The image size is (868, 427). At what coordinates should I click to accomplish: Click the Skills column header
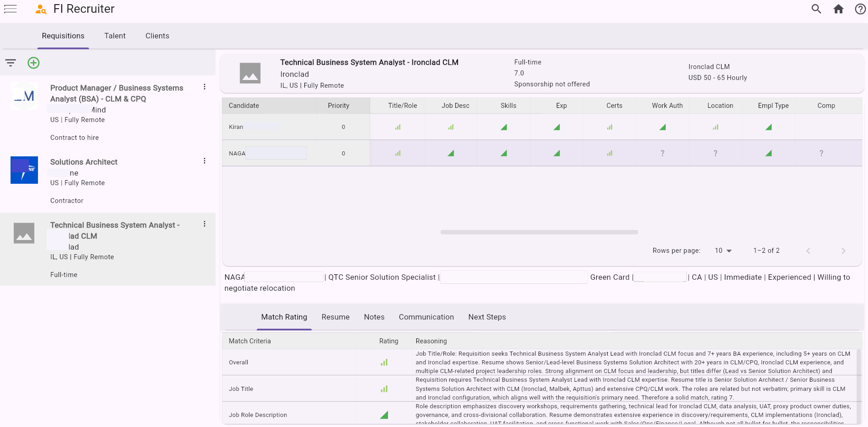coord(508,106)
